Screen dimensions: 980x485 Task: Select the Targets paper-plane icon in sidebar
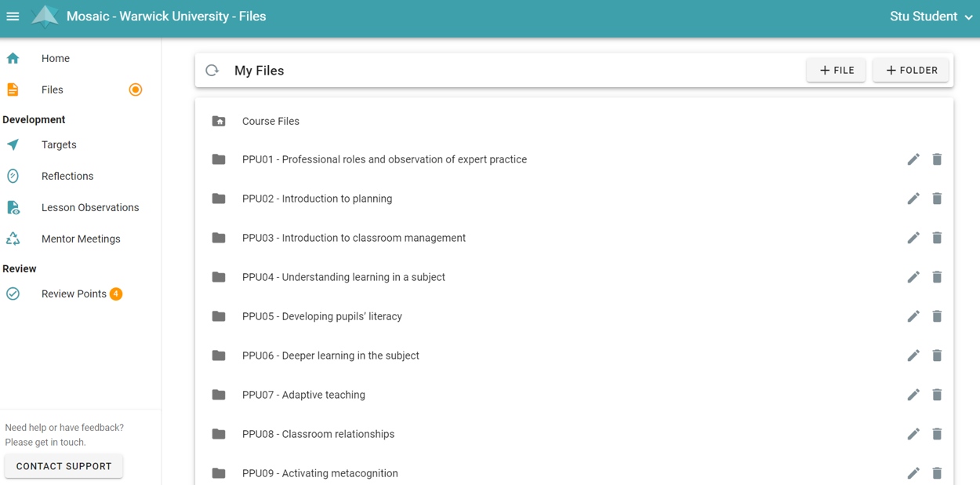point(13,144)
